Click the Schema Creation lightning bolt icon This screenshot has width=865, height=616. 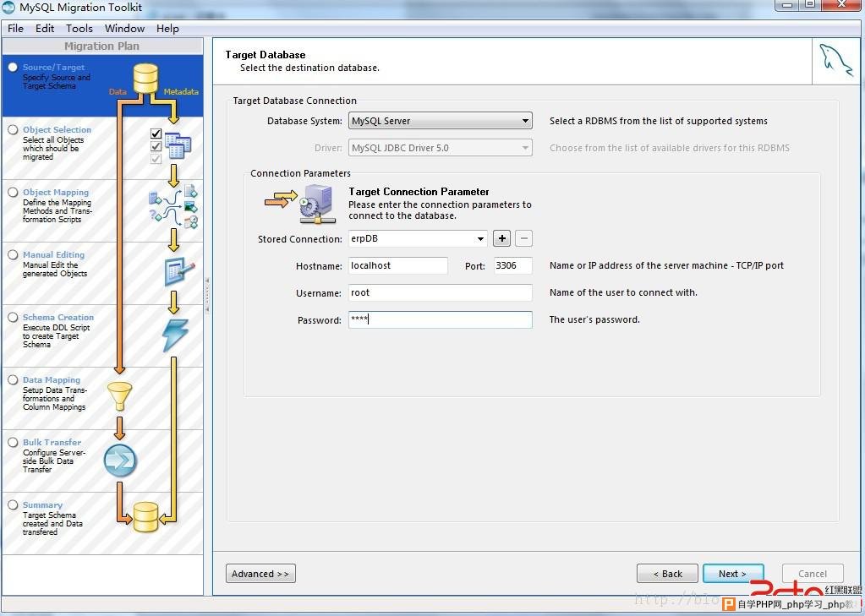(175, 335)
